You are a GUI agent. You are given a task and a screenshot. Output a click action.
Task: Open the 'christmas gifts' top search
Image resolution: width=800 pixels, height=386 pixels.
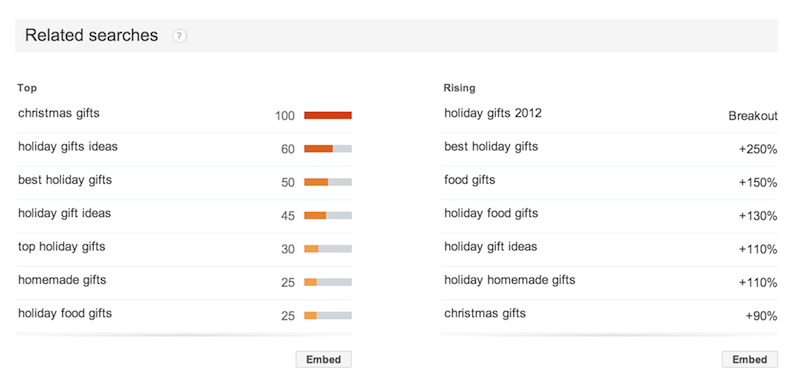59,113
